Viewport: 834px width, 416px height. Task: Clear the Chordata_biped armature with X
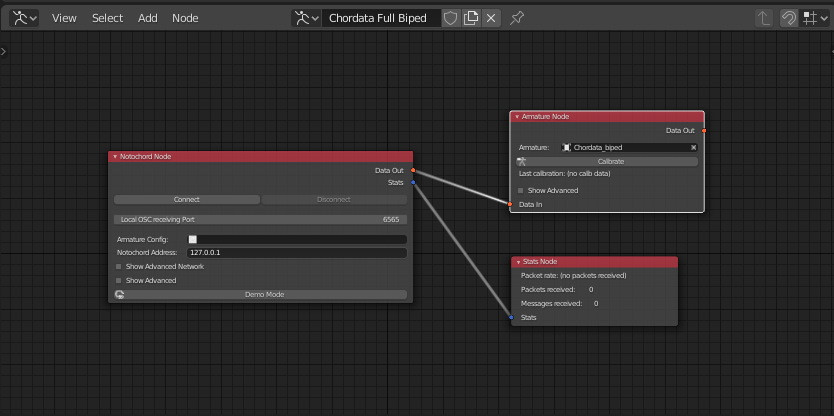tap(693, 147)
